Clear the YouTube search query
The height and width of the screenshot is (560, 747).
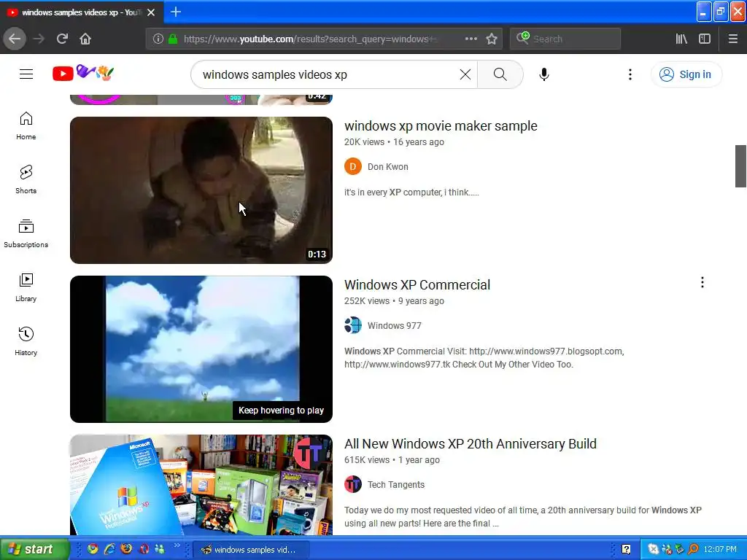click(465, 74)
